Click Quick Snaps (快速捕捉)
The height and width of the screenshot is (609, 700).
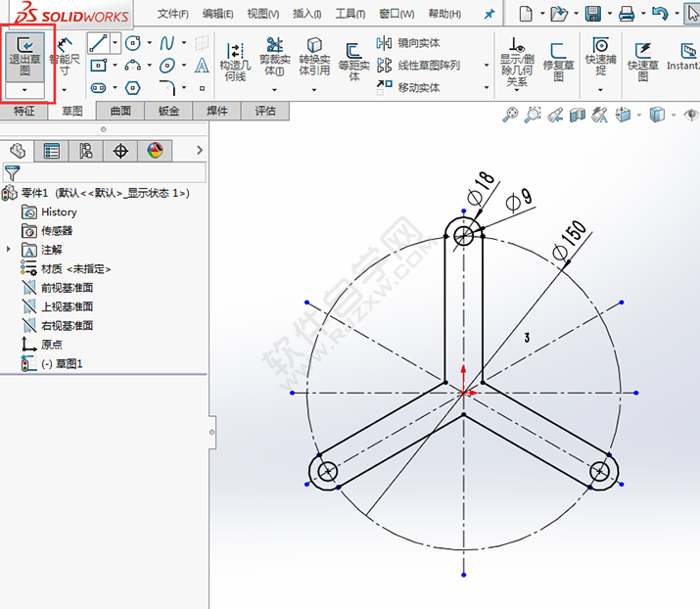(x=601, y=57)
